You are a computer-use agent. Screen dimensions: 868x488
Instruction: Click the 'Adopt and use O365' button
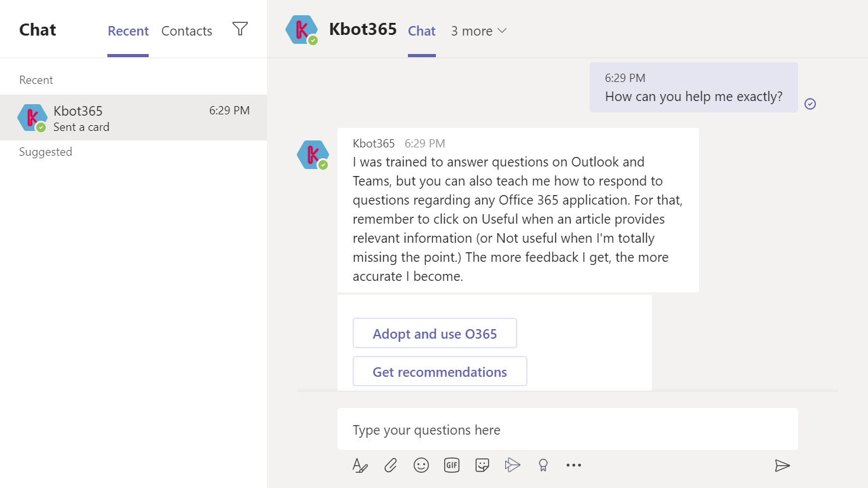(435, 334)
